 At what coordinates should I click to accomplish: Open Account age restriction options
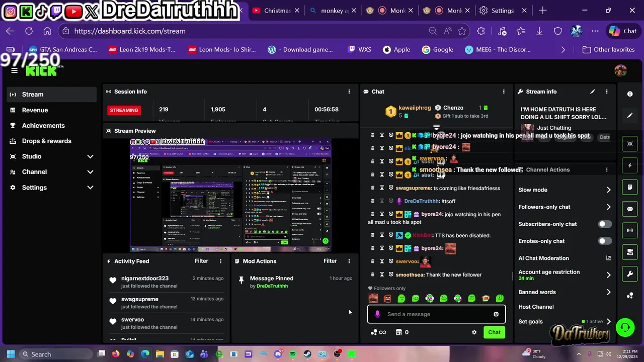(565, 275)
